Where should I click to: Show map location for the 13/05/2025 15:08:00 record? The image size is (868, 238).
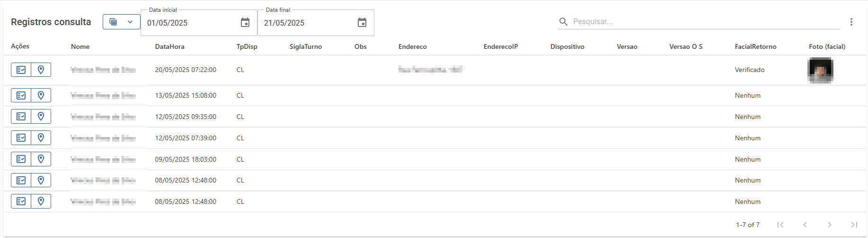(x=41, y=95)
